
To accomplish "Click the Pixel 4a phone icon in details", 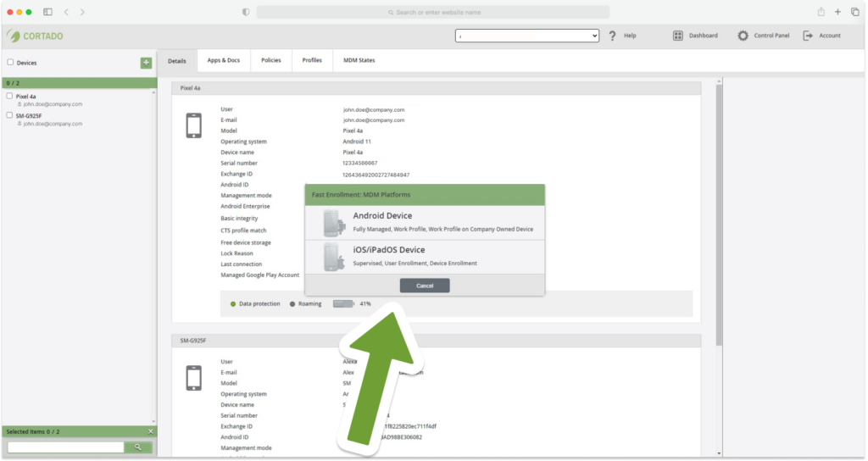I will pyautogui.click(x=194, y=125).
